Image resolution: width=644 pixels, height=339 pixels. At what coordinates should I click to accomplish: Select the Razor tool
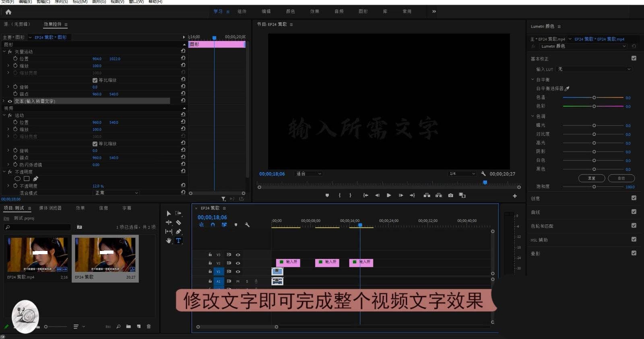(178, 222)
